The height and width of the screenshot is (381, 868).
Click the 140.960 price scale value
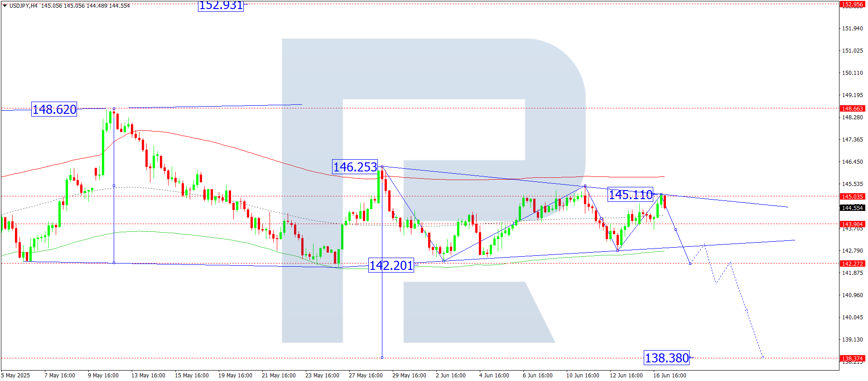pos(853,295)
